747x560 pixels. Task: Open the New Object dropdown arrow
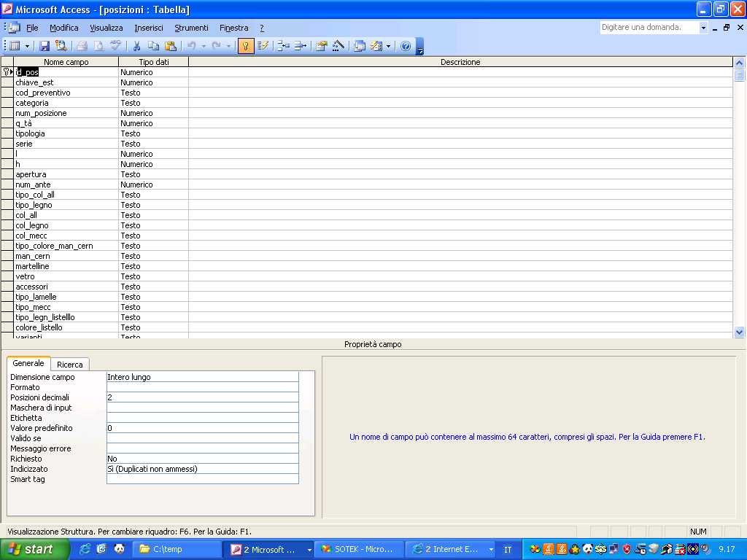(388, 46)
